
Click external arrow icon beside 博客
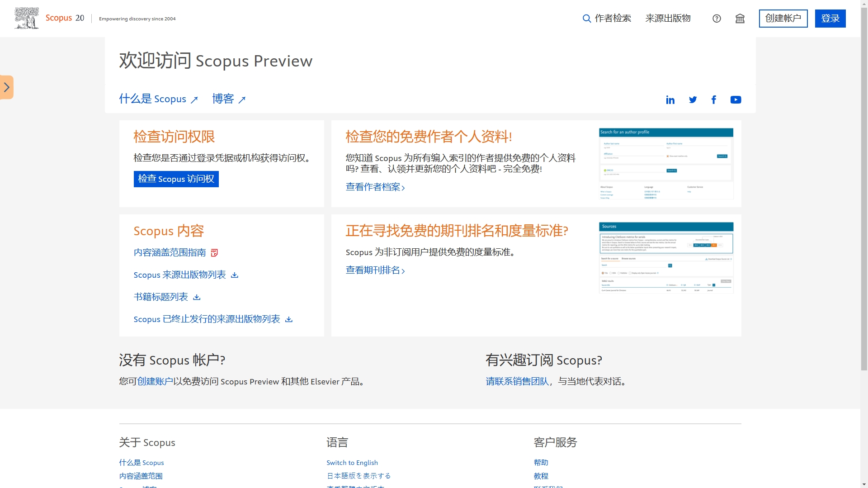pos(242,100)
